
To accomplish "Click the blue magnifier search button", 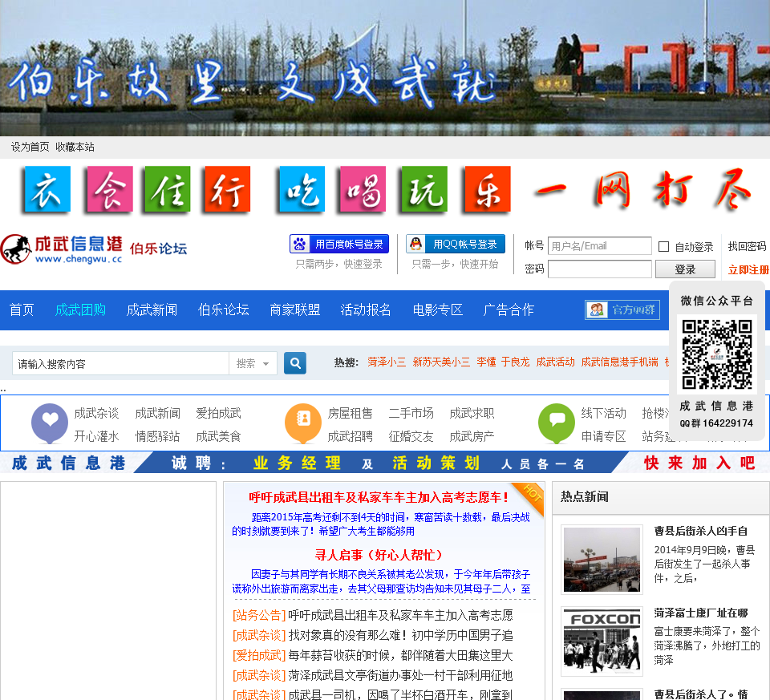I will [x=295, y=363].
